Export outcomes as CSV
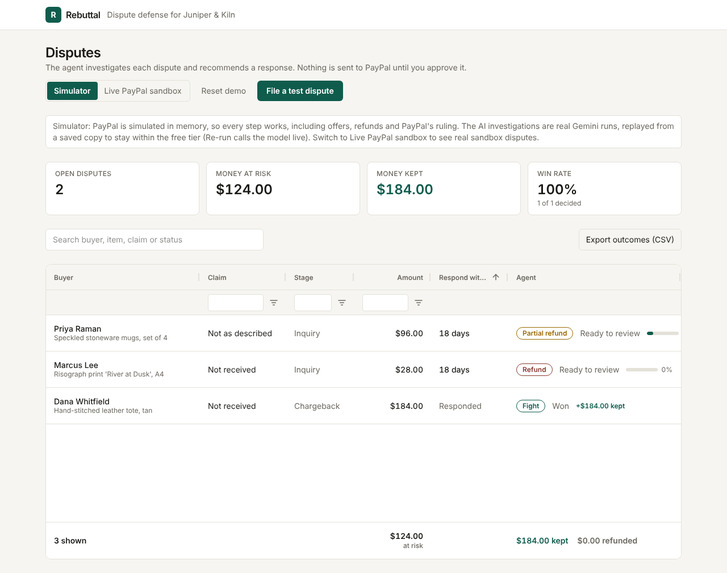The image size is (727, 573). 630,240
